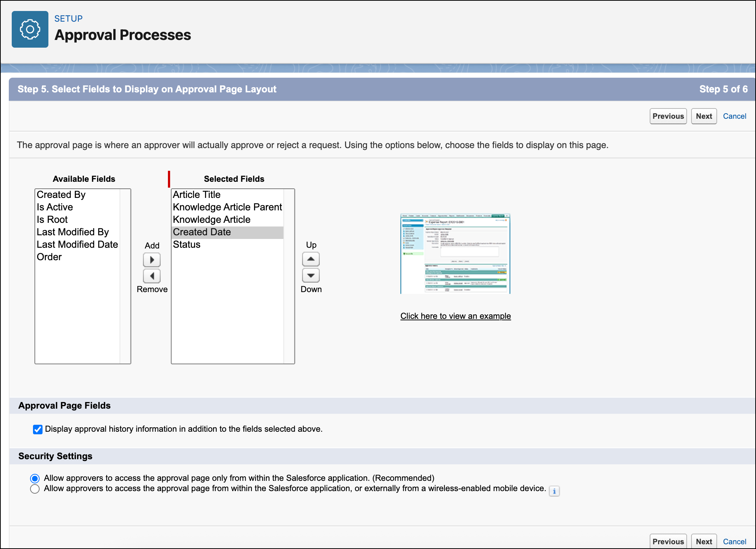Image resolution: width=756 pixels, height=549 pixels.
Task: Click the bottom Previous button
Action: pos(668,541)
